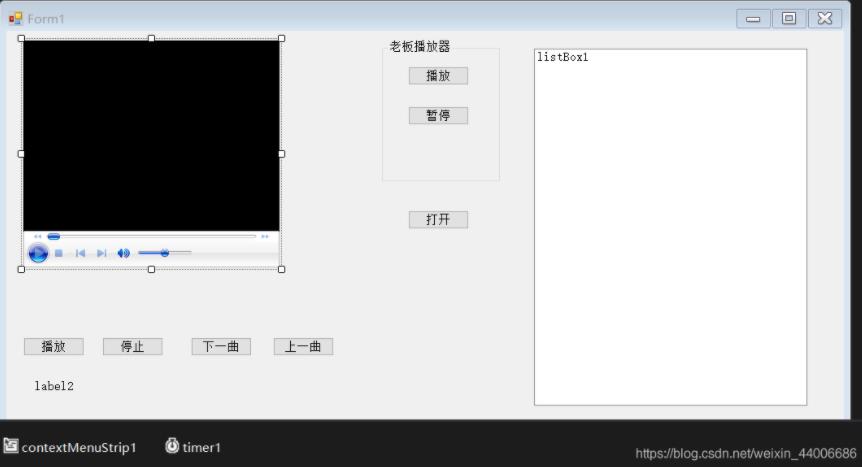Select the timer1 component in tray
Screen dimensions: 862x467
tap(193, 447)
